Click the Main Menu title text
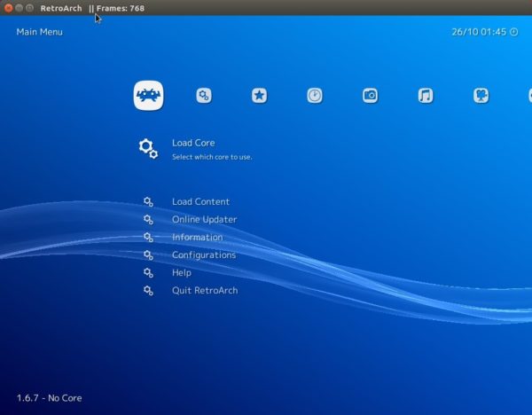This screenshot has width=532, height=415. coord(39,32)
